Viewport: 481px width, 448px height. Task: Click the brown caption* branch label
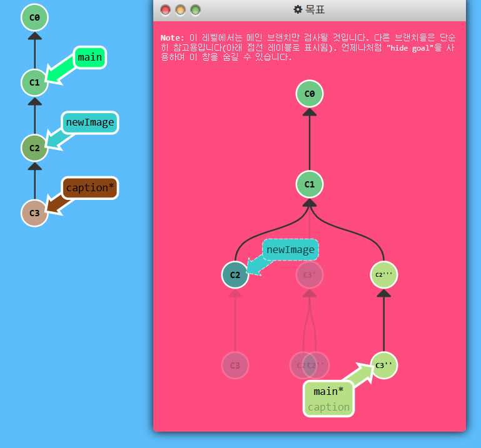[x=89, y=187]
